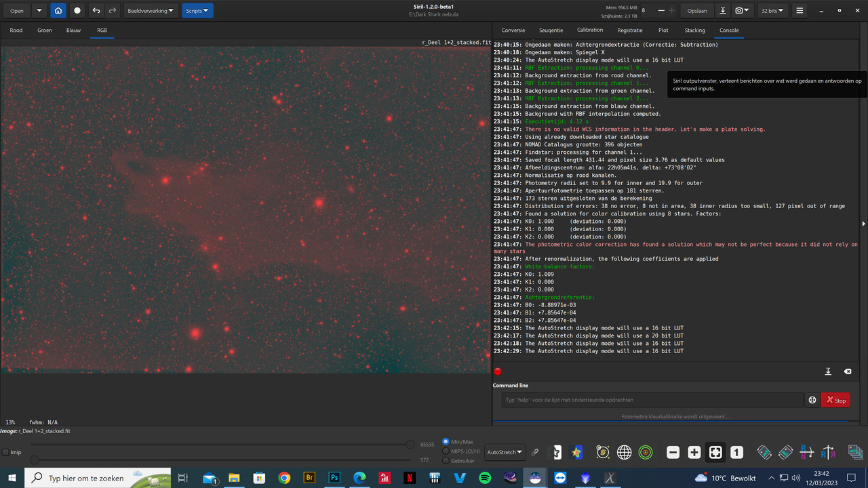Switch to the Blauw channel tab
868x488 pixels.
coord(73,30)
